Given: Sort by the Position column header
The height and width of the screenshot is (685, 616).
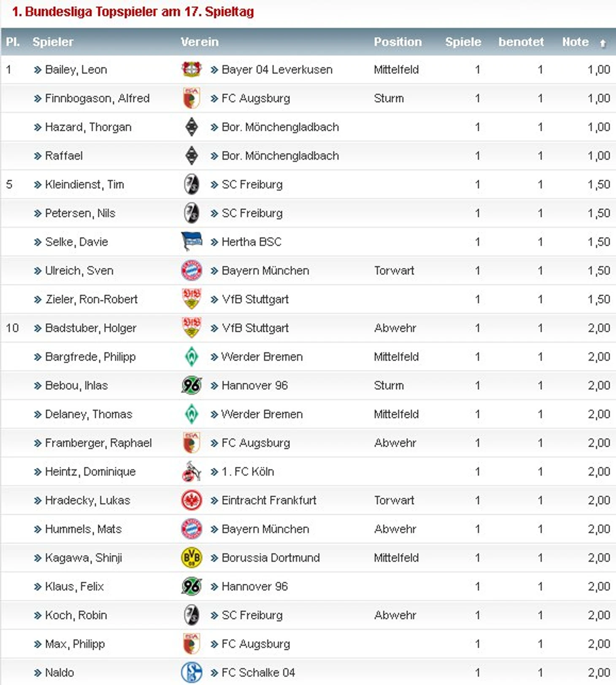Looking at the screenshot, I should click(x=397, y=42).
